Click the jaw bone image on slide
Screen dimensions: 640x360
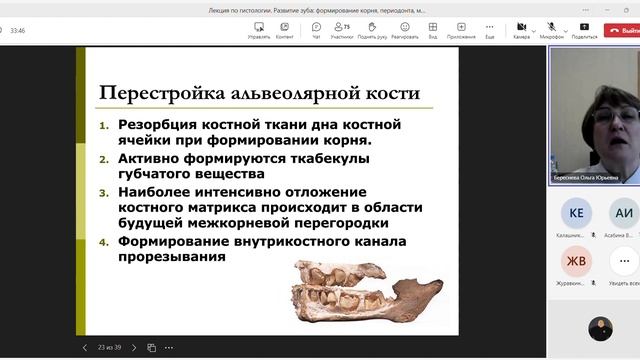[367, 291]
